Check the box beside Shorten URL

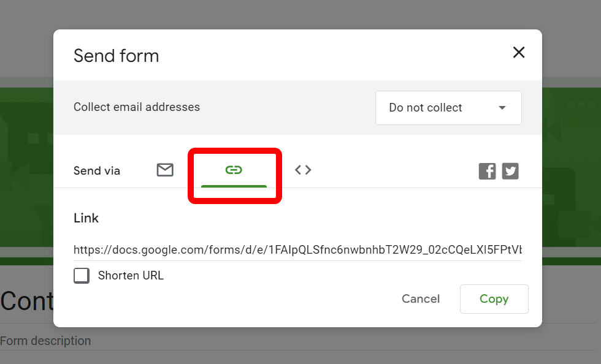point(82,276)
